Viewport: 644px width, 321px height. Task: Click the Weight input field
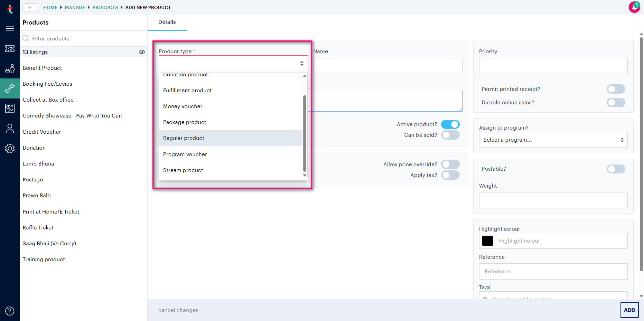click(553, 200)
